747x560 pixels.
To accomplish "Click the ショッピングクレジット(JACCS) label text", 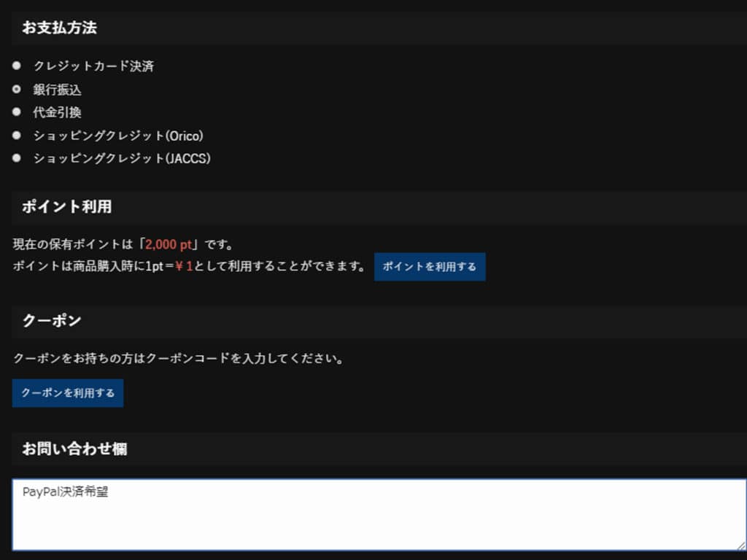I will click(x=122, y=158).
